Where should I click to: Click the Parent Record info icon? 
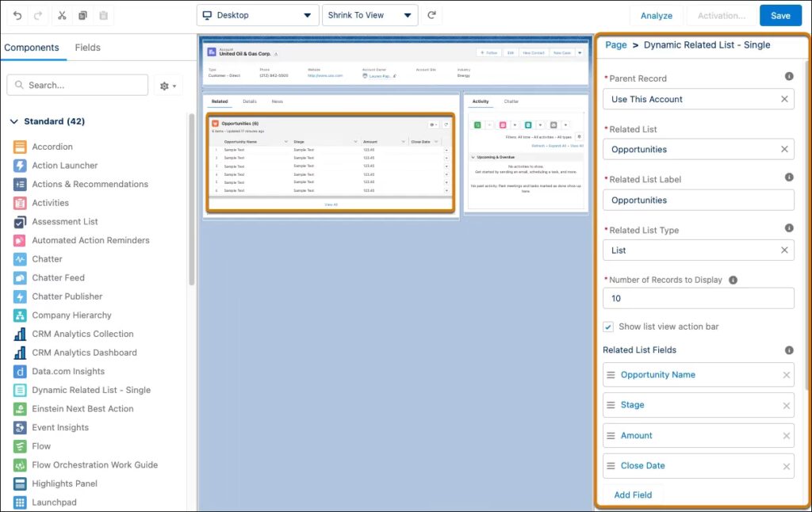pyautogui.click(x=789, y=76)
